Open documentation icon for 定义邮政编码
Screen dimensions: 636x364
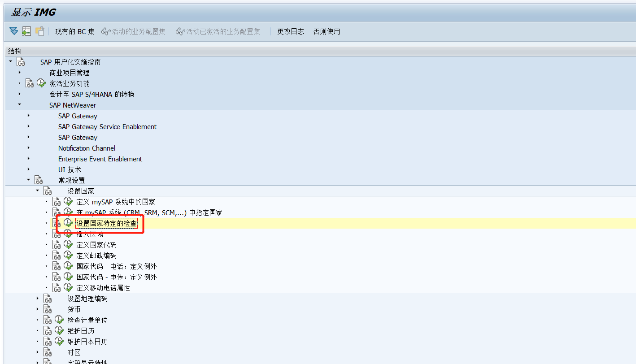(x=56, y=255)
